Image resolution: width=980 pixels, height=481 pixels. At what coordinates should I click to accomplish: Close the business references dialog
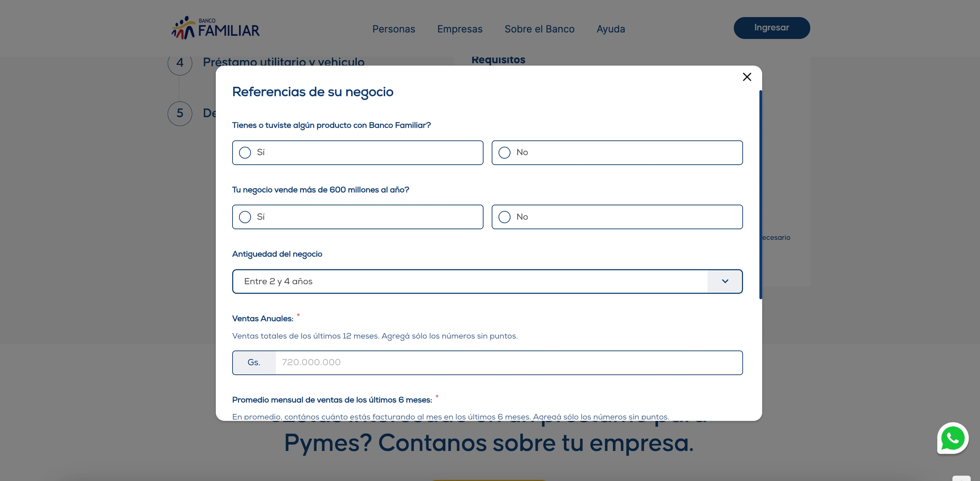click(747, 77)
